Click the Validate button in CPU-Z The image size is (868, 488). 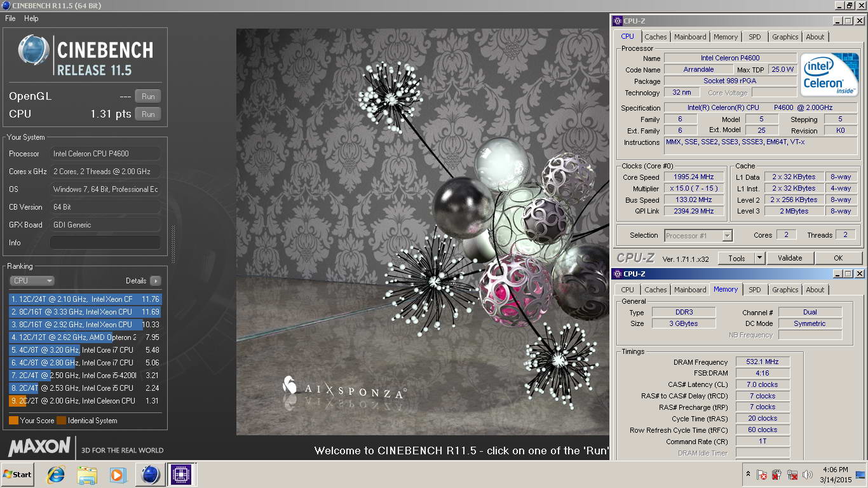790,258
